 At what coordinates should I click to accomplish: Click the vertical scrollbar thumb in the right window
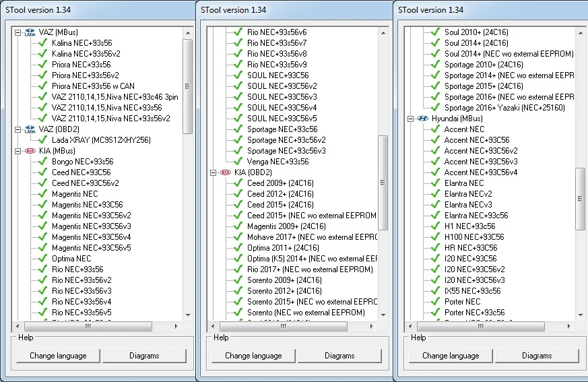580,199
